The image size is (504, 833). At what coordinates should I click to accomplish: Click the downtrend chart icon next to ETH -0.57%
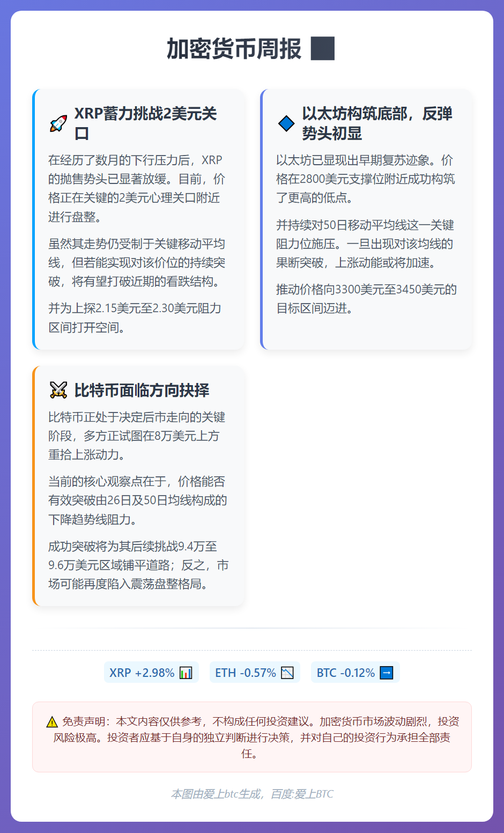pos(287,673)
